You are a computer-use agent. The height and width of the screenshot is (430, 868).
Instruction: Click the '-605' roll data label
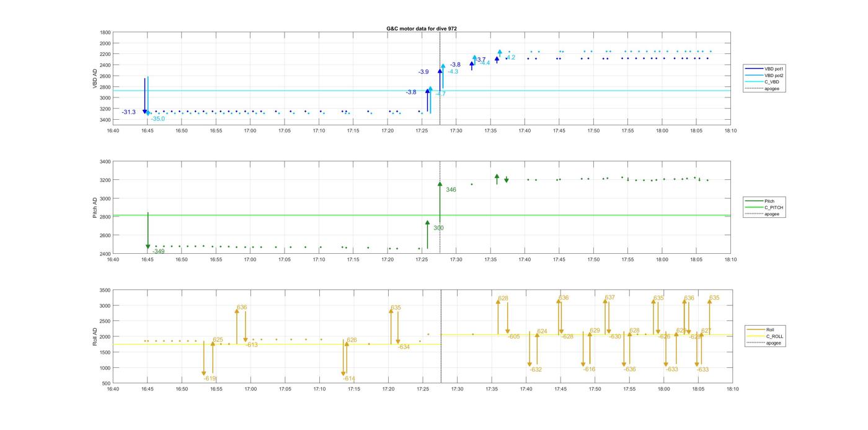513,336
